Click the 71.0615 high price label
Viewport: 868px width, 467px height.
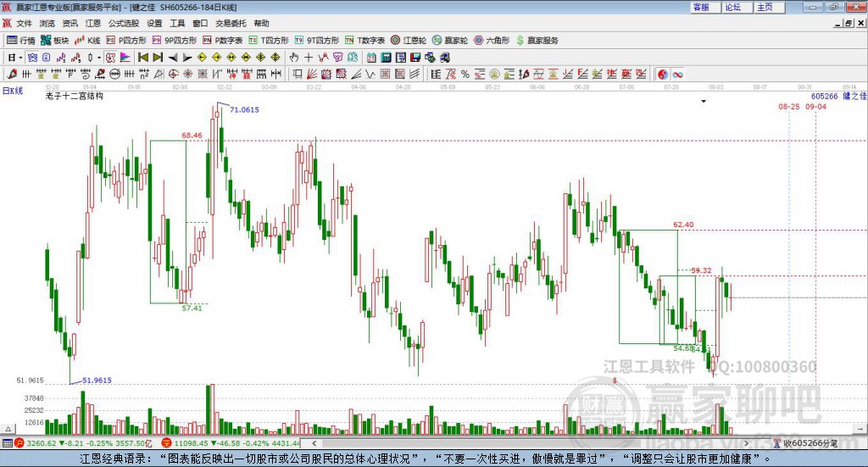click(245, 109)
